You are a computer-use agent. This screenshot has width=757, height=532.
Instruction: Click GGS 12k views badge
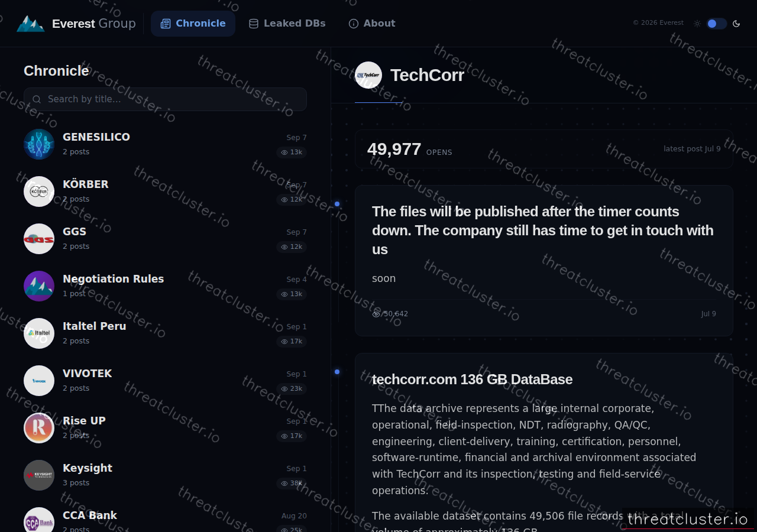[x=292, y=247]
